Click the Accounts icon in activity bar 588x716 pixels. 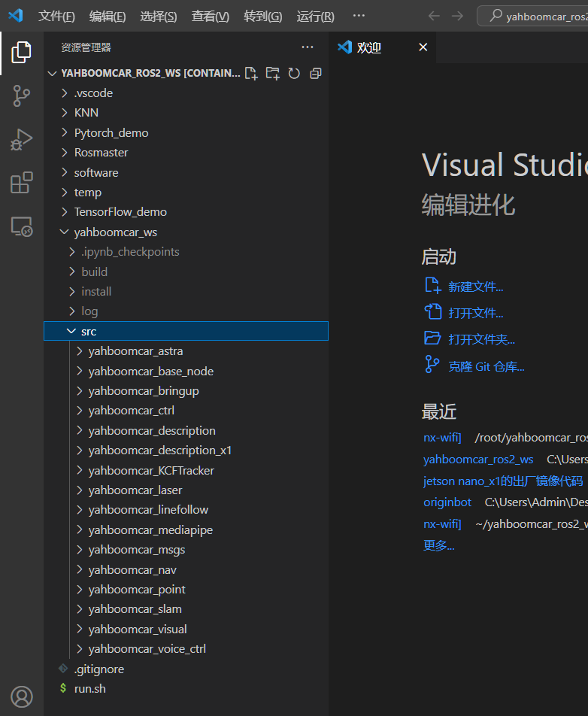coord(21,696)
